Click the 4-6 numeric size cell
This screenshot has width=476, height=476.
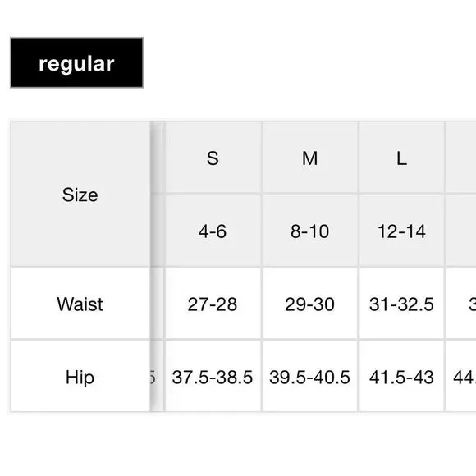(x=213, y=231)
